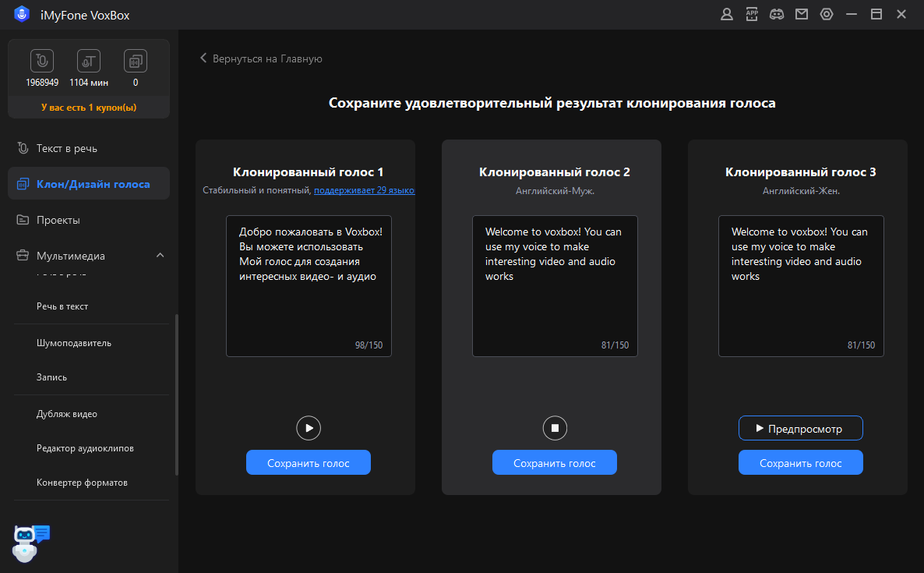
Task: Click the 1104 мин minutes icon
Action: click(x=88, y=61)
